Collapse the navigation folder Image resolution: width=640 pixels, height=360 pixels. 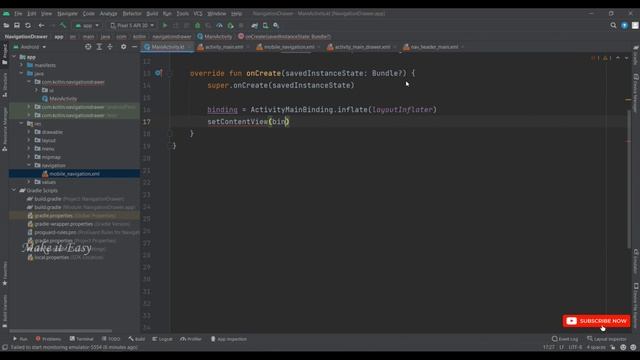click(x=29, y=165)
